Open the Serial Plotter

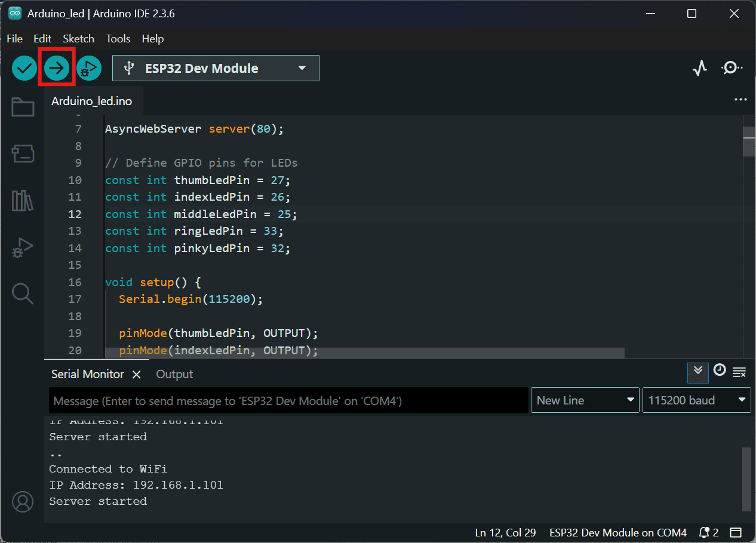700,68
